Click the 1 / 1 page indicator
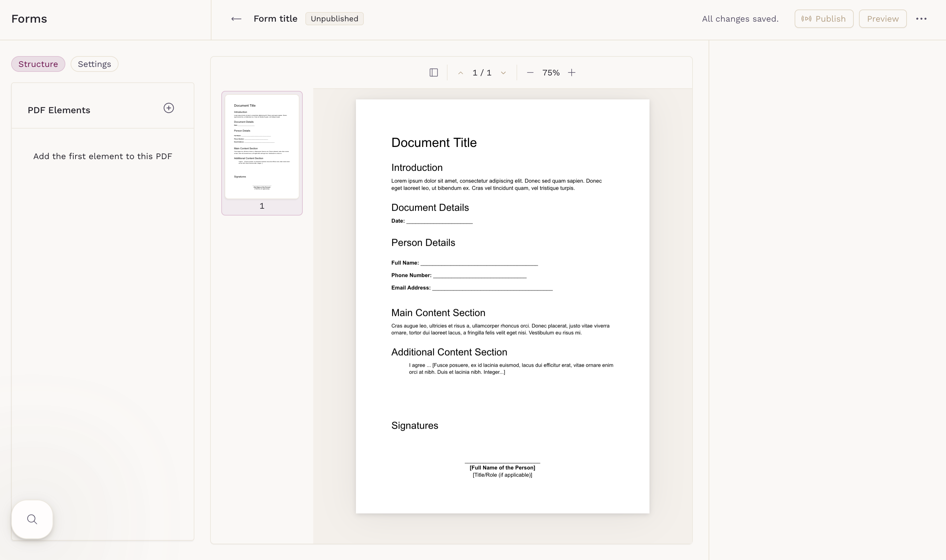Image resolution: width=946 pixels, height=560 pixels. [x=481, y=73]
